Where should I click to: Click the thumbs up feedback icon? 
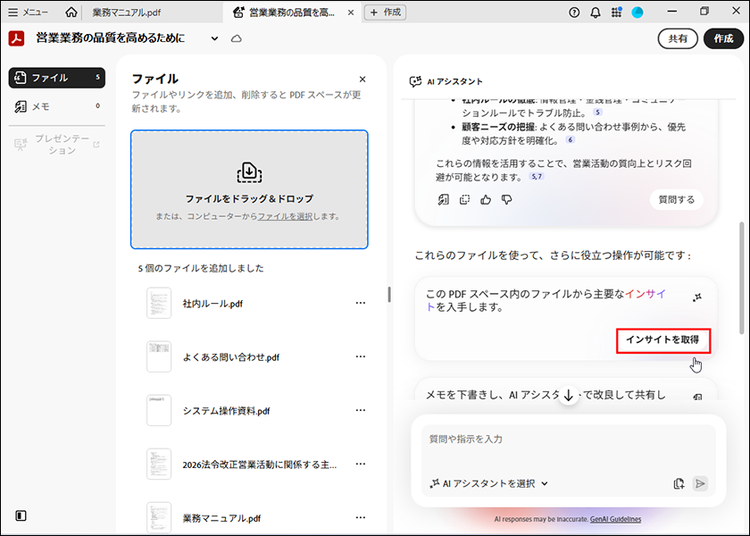click(486, 199)
